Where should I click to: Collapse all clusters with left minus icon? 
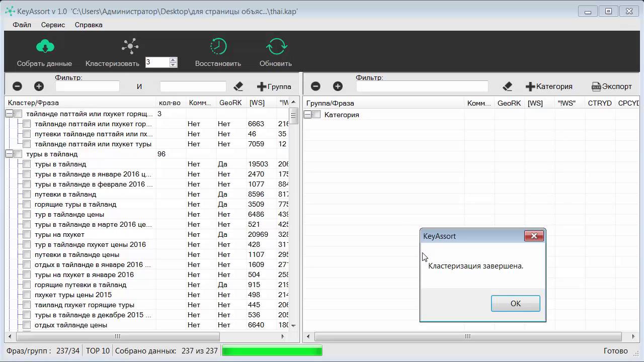point(17,86)
